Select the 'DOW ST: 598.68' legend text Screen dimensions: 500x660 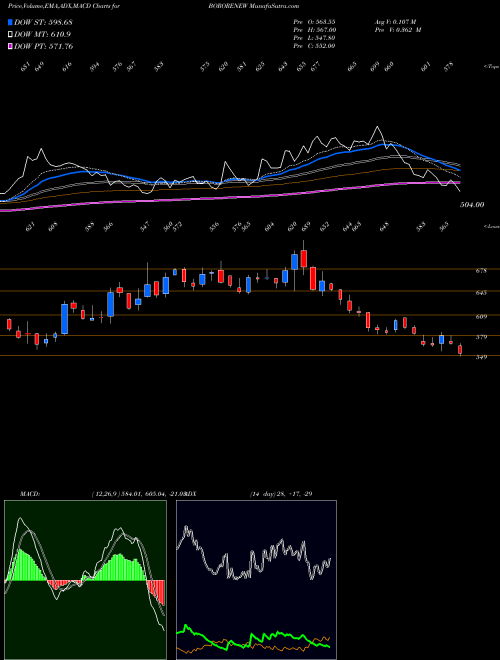point(43,22)
